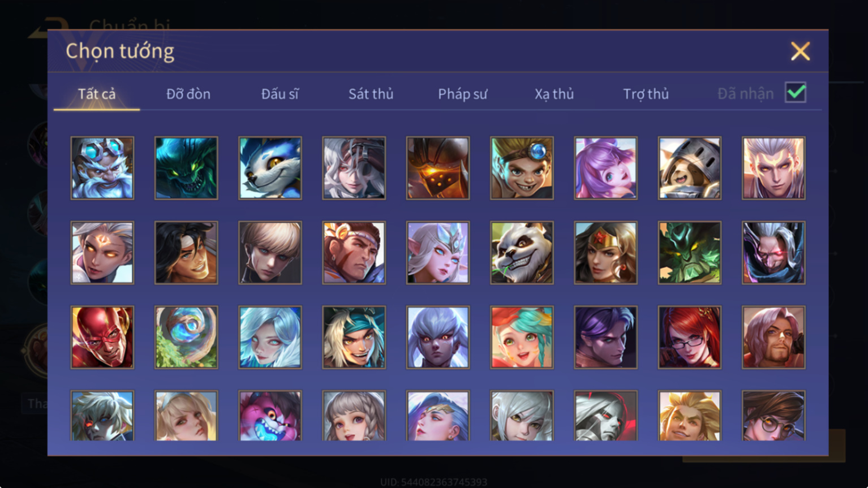Select the molten armored helmet hero

(438, 168)
